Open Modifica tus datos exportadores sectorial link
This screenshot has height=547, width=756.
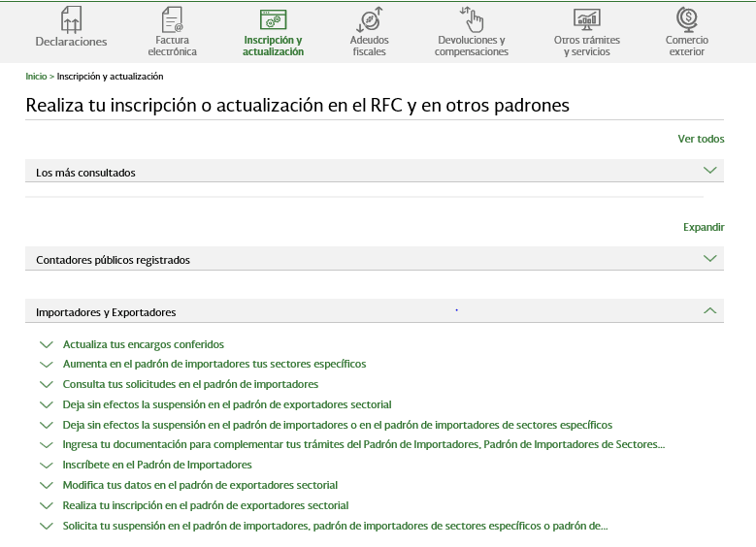coord(200,485)
